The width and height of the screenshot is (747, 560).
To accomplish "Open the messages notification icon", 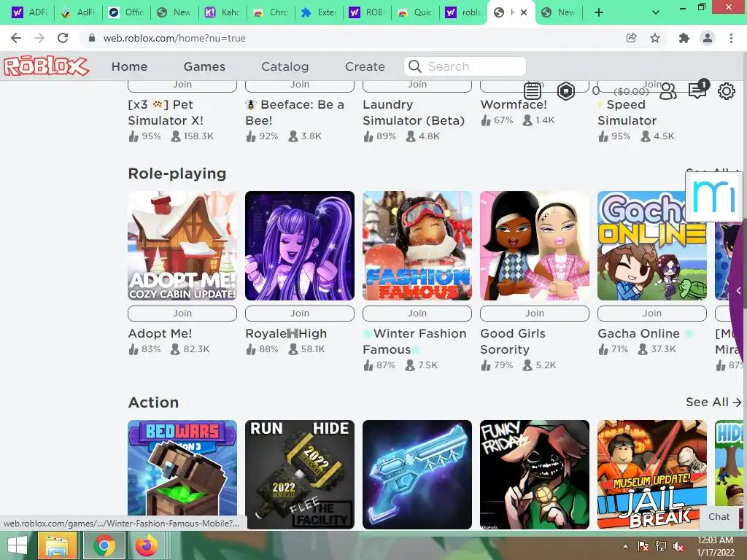I will click(x=698, y=90).
